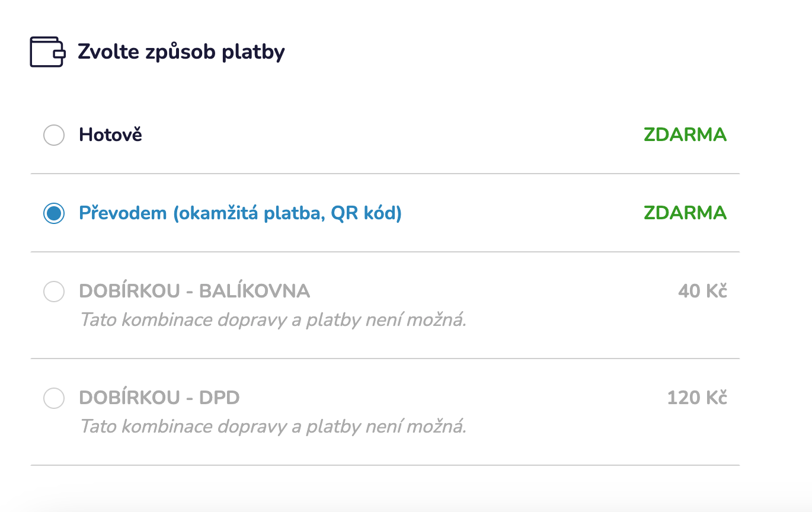812x512 pixels.
Task: Click the 120 Kč price label
Action: [x=697, y=398]
